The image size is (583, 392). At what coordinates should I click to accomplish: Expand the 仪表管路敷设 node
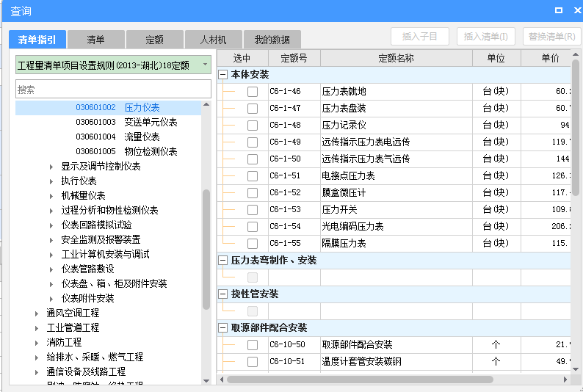pos(51,269)
